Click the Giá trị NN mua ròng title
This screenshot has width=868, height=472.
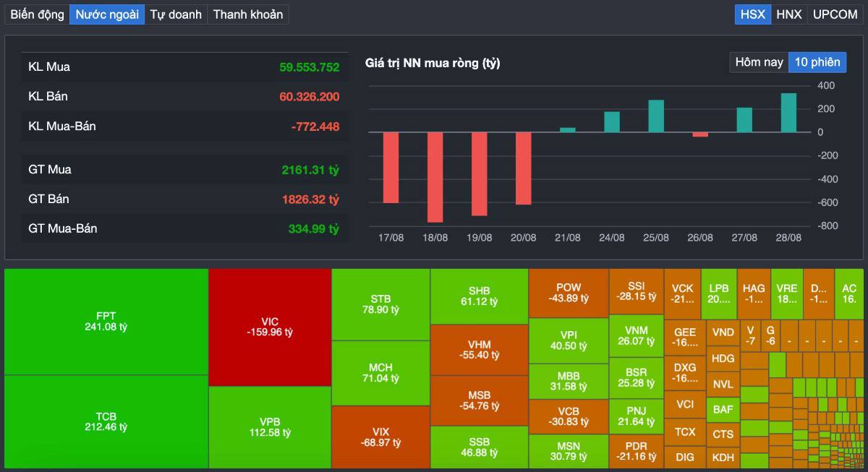433,64
